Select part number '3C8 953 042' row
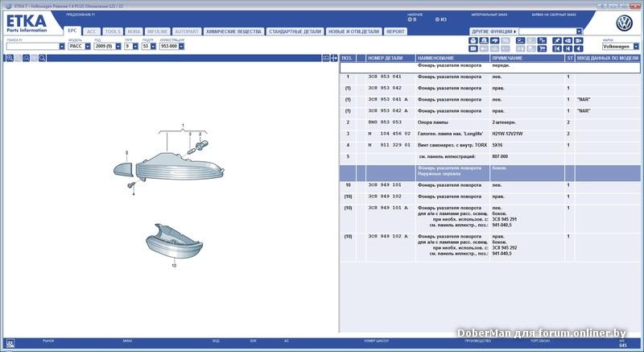644x352 pixels. click(x=489, y=89)
